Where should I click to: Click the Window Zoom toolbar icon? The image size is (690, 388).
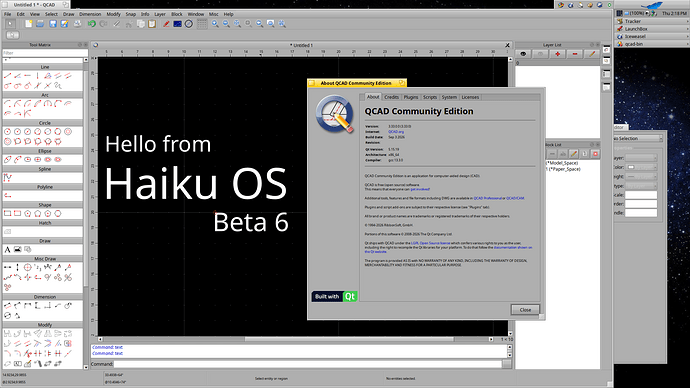click(271, 24)
